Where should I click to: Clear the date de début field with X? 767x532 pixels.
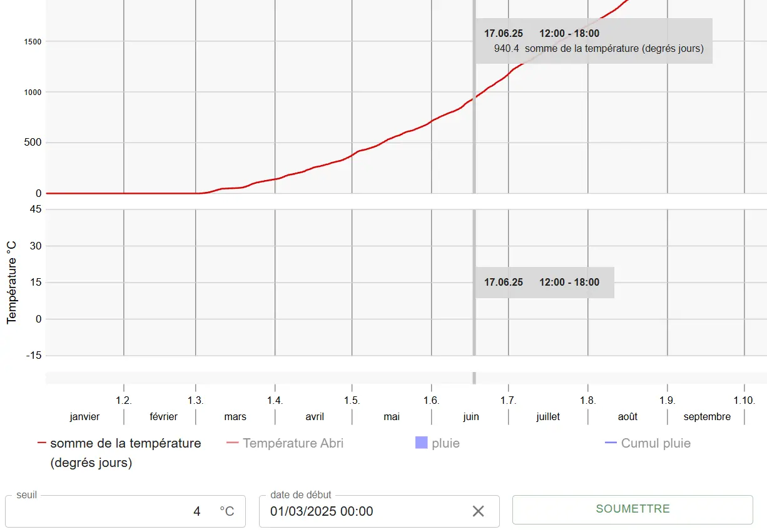coord(478,511)
